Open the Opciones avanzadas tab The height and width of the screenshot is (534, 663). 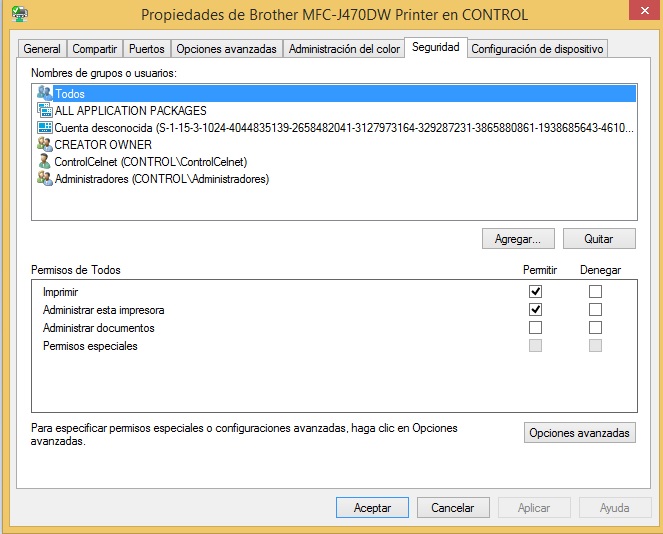[x=226, y=49]
